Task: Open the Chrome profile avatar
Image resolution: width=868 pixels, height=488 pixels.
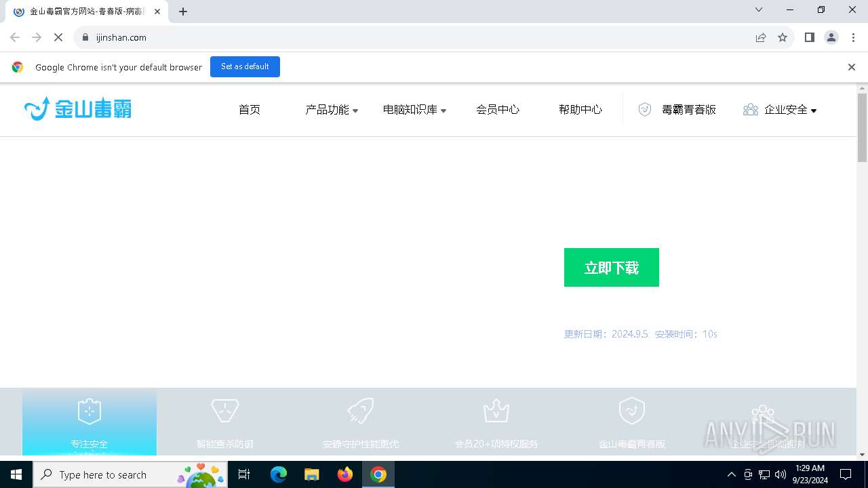Action: coord(831,37)
